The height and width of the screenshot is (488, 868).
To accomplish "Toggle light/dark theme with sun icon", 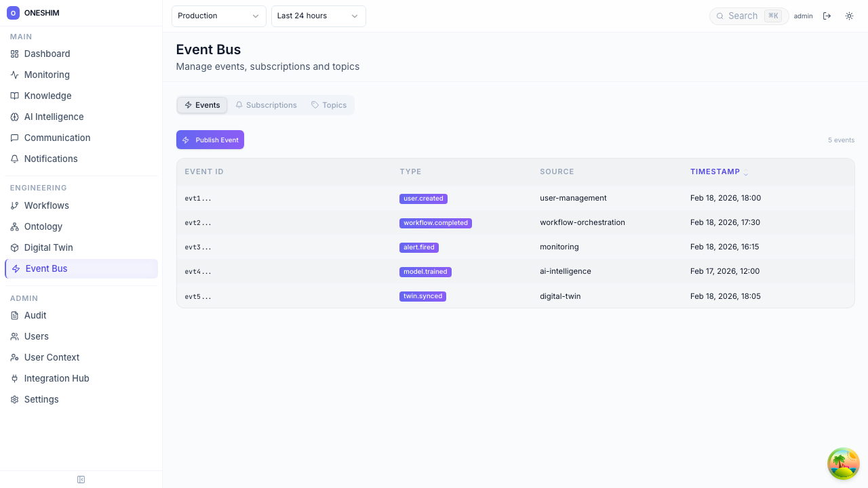I will [849, 16].
